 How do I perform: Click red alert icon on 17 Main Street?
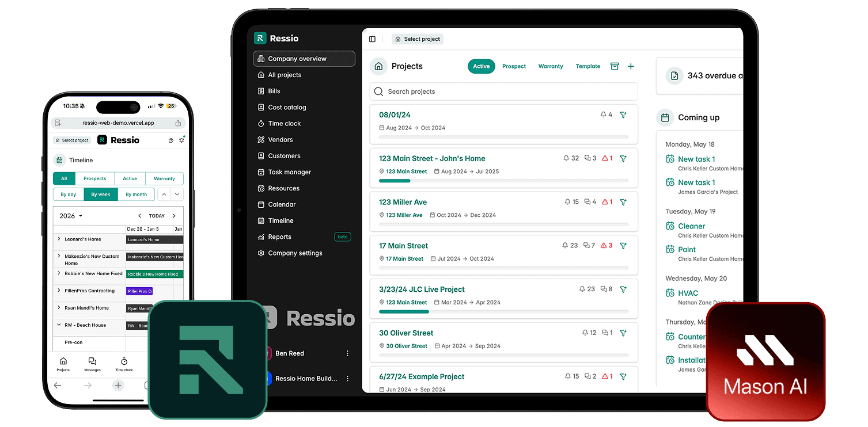click(604, 246)
